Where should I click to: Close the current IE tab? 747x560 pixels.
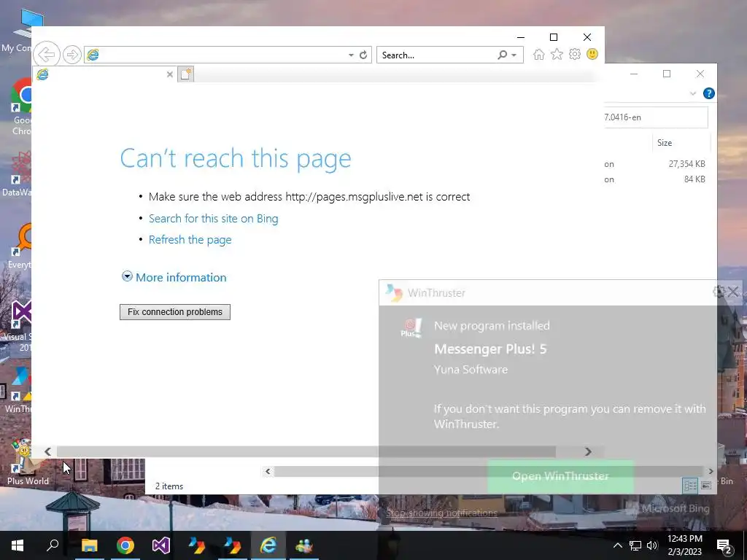pos(169,74)
